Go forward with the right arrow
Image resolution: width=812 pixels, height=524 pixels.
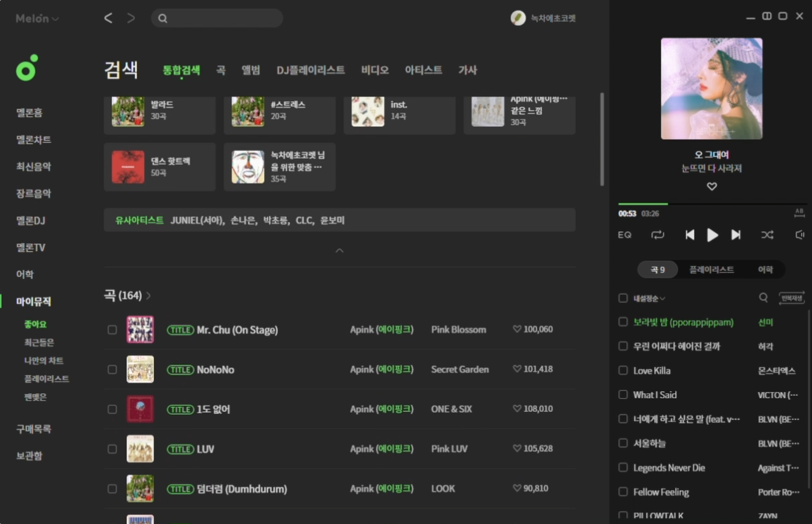click(x=131, y=18)
